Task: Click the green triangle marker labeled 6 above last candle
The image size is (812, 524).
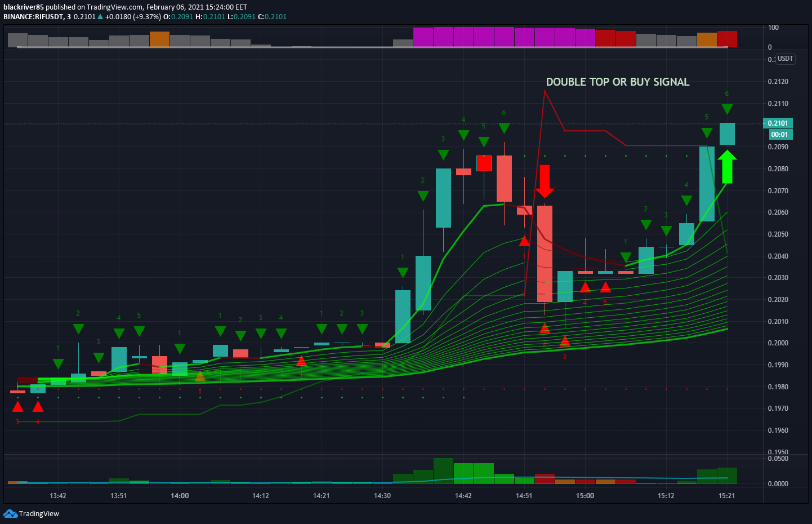Action: [x=727, y=109]
